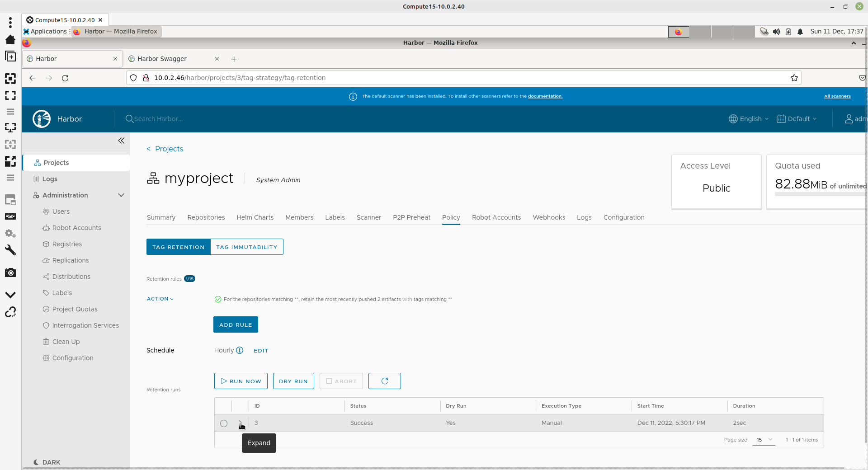This screenshot has width=868, height=470.
Task: Click the ADD RULE button
Action: (236, 325)
